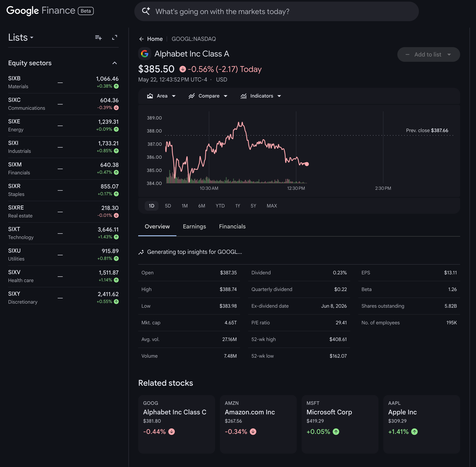Expand the lists panel to full view
The width and height of the screenshot is (476, 467).
pyautogui.click(x=115, y=37)
